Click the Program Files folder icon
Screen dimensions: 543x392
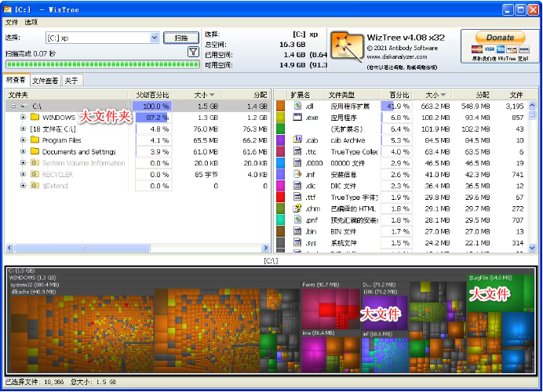[35, 140]
